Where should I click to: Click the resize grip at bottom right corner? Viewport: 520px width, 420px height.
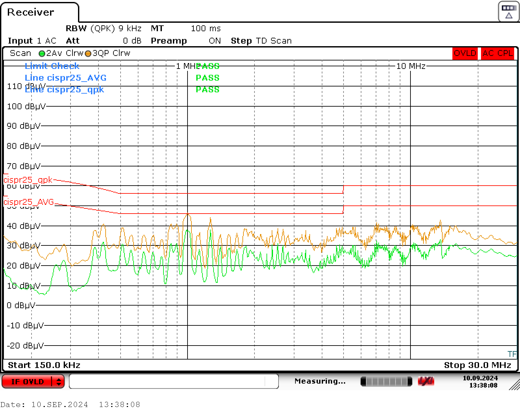[x=514, y=385]
